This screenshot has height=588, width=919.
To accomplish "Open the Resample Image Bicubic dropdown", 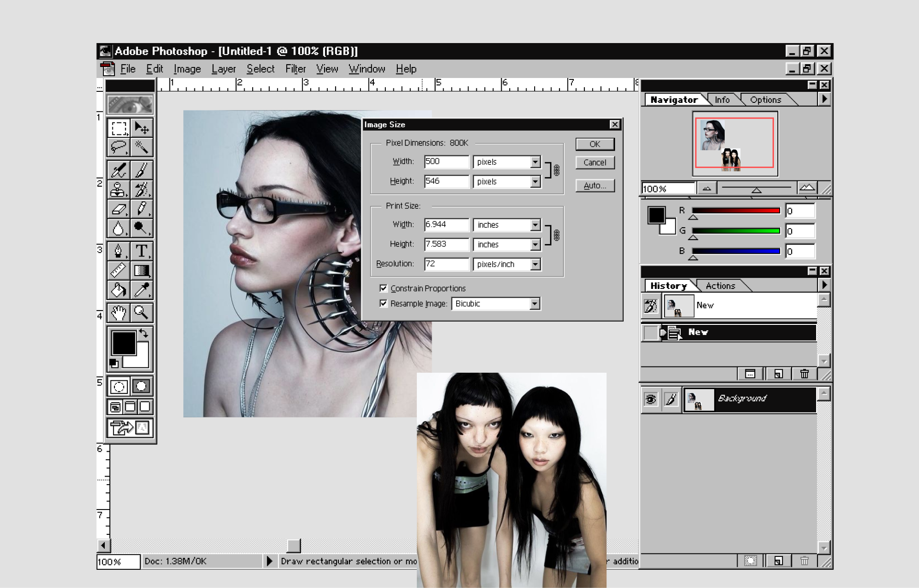I will [x=535, y=304].
